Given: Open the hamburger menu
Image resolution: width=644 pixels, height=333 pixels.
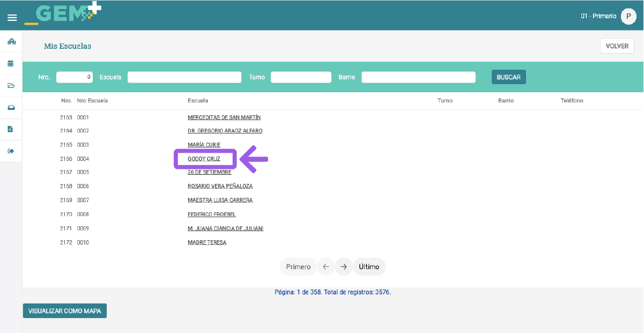Looking at the screenshot, I should pyautogui.click(x=12, y=18).
